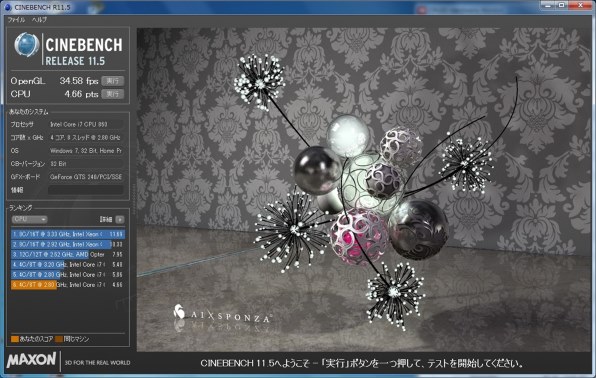Maximize the Cinebench window
Image resolution: width=596 pixels, height=378 pixels.
click(562, 5)
